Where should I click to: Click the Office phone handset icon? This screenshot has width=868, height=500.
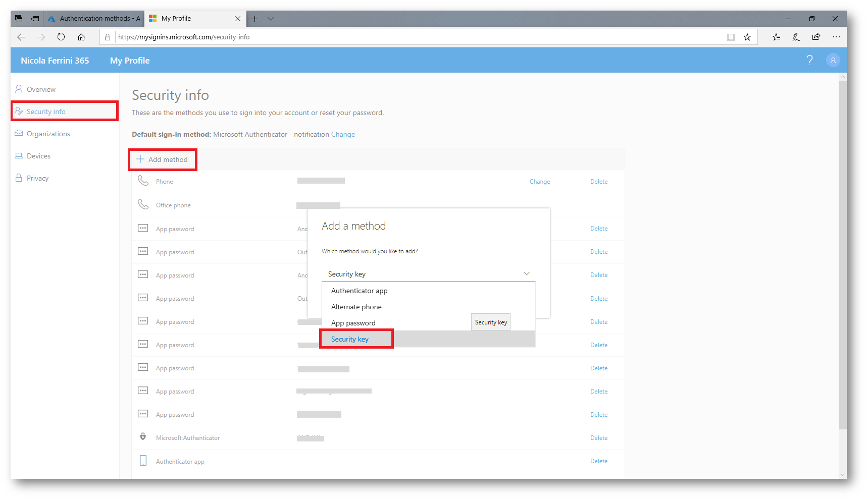143,204
